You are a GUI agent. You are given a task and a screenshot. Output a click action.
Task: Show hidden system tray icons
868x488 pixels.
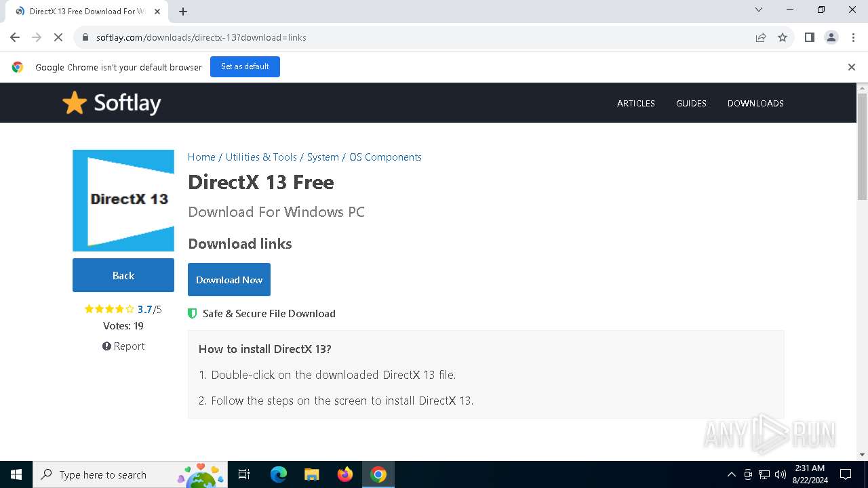pyautogui.click(x=731, y=474)
